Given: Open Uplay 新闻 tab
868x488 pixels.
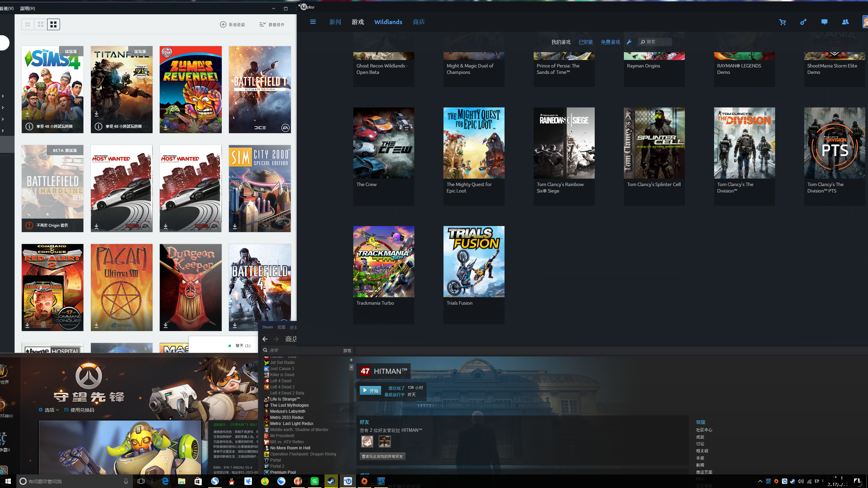Looking at the screenshot, I should pyautogui.click(x=335, y=22).
